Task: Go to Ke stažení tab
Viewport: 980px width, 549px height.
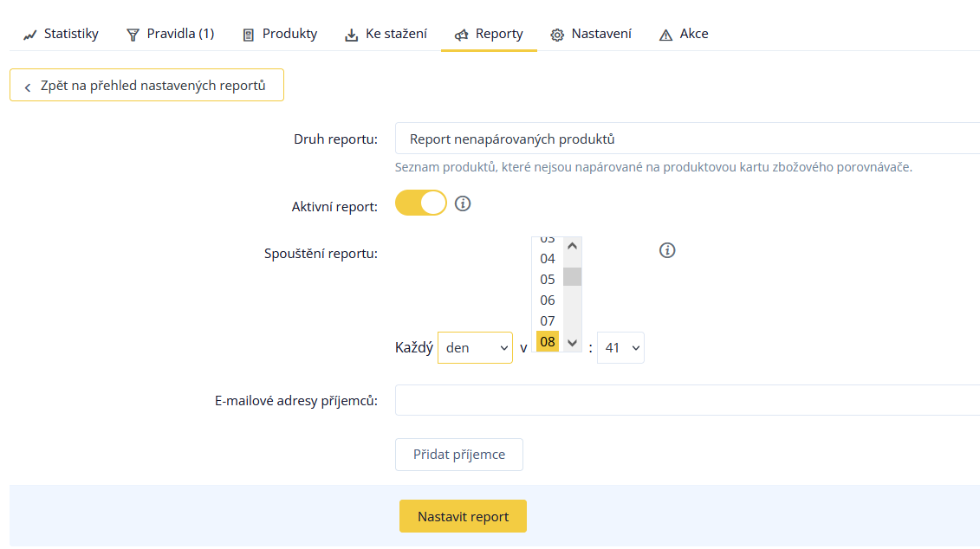Action: pyautogui.click(x=386, y=34)
